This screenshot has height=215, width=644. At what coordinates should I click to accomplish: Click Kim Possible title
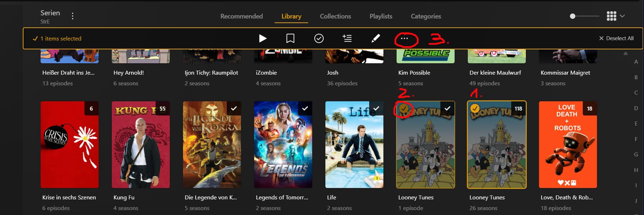pos(414,72)
